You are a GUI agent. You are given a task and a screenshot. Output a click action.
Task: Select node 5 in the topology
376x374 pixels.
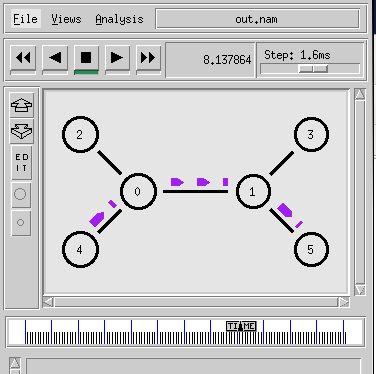coord(311,249)
